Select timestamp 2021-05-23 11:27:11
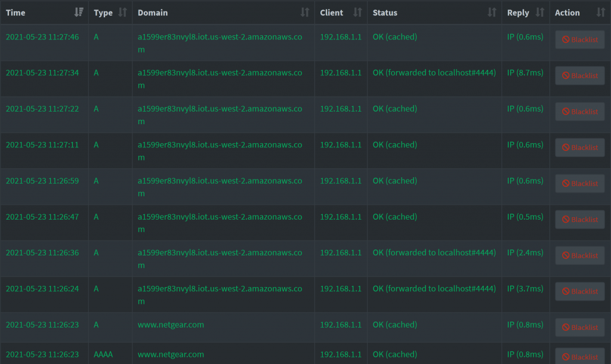Viewport: 611px width, 364px height. pyautogui.click(x=42, y=145)
